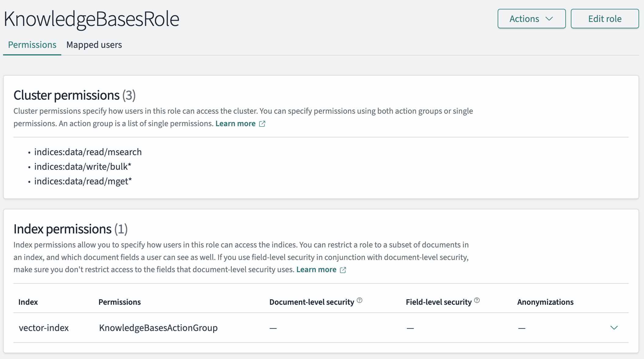
Task: Open the Actions dropdown menu
Action: (531, 19)
